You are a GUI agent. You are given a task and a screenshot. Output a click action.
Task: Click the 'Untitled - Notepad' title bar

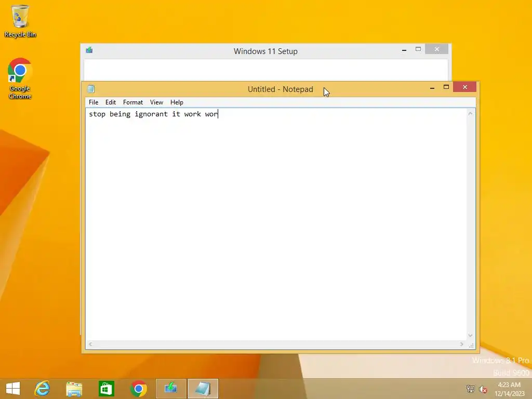pyautogui.click(x=280, y=89)
